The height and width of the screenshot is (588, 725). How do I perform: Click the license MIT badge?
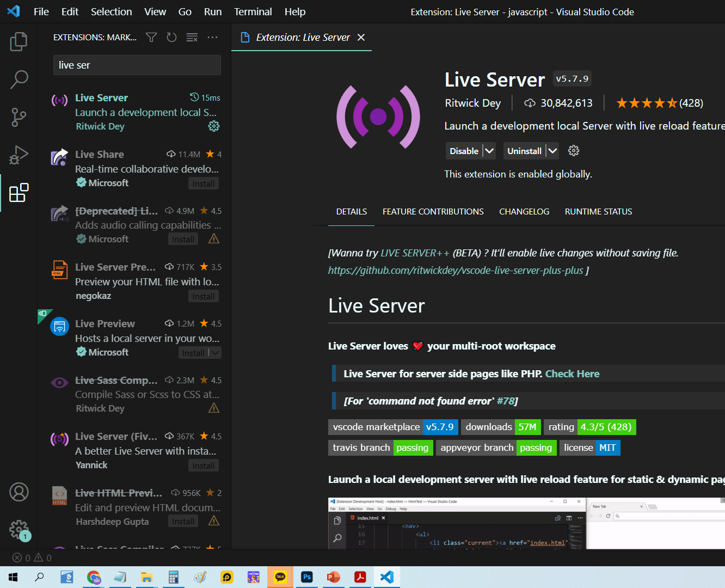pos(590,448)
